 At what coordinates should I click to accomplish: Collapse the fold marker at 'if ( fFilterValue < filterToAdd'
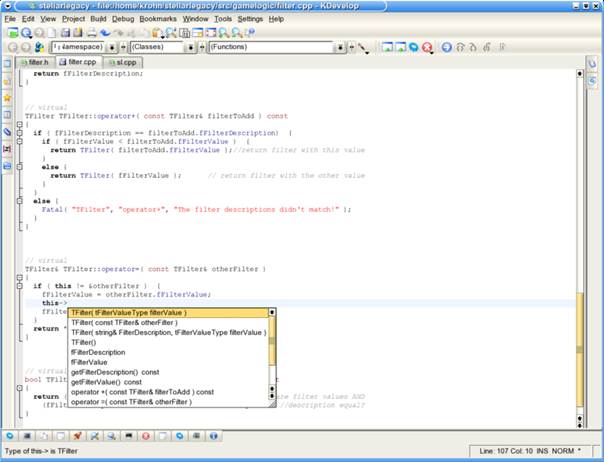click(x=19, y=141)
